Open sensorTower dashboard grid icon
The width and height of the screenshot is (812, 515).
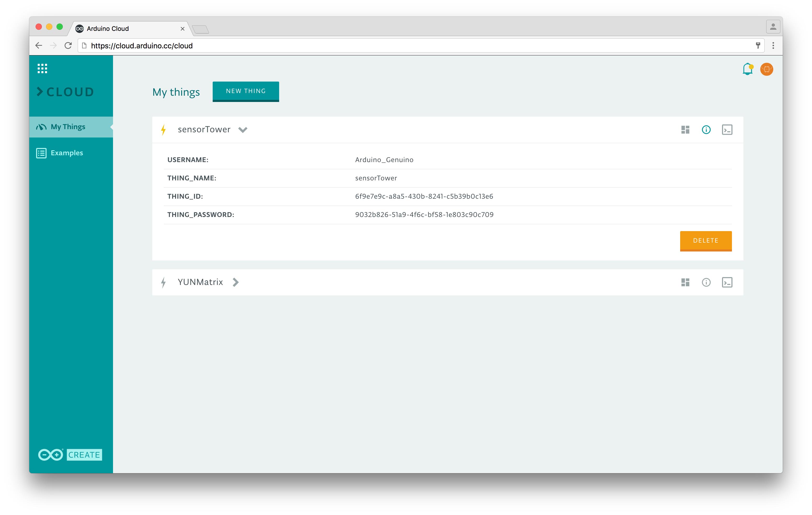point(685,130)
